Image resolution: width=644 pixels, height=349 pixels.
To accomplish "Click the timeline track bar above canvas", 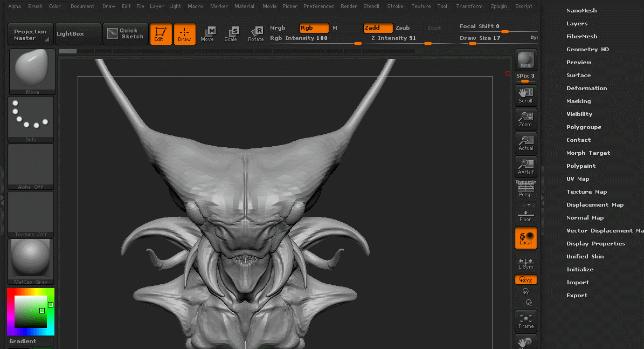I will coord(237,51).
